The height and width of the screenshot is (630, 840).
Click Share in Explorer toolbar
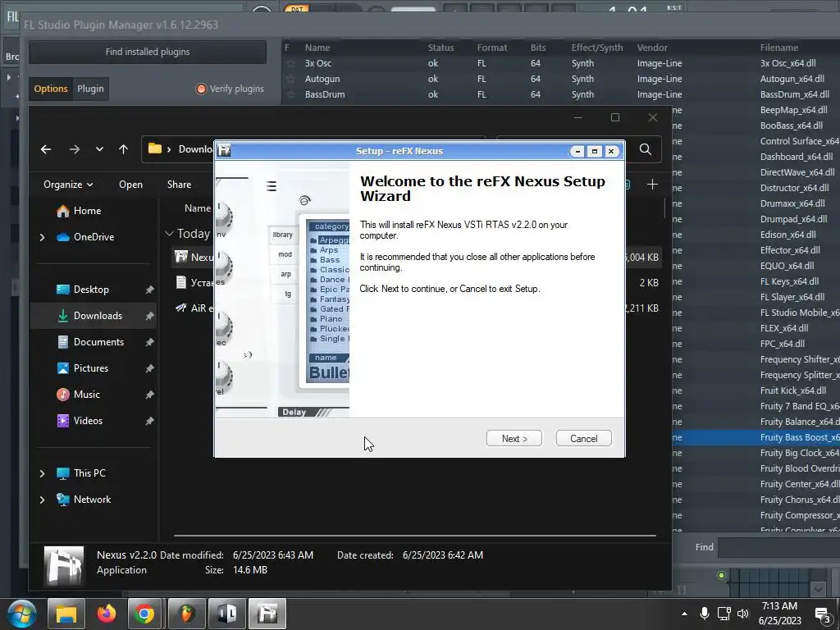coord(179,185)
